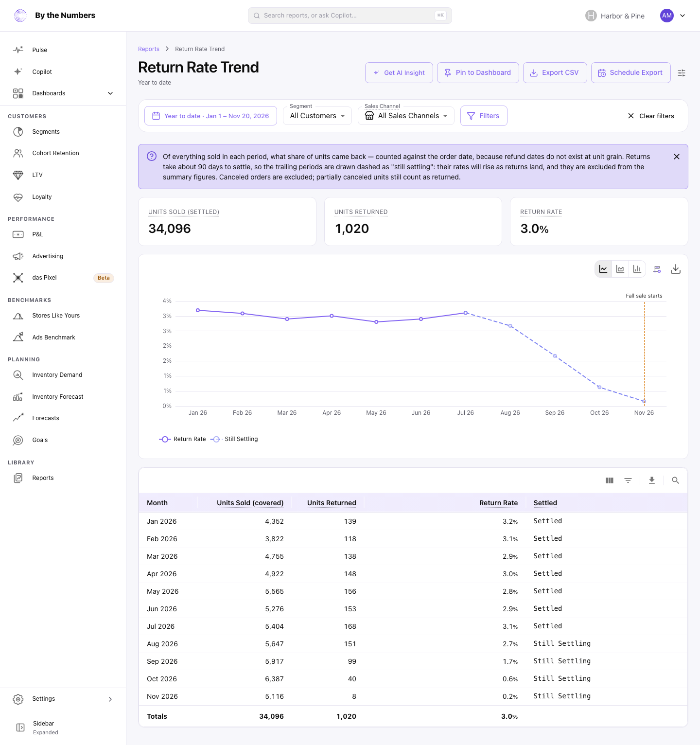The width and height of the screenshot is (700, 745).
Task: Toggle the Still Settling legend series
Action: [234, 439]
